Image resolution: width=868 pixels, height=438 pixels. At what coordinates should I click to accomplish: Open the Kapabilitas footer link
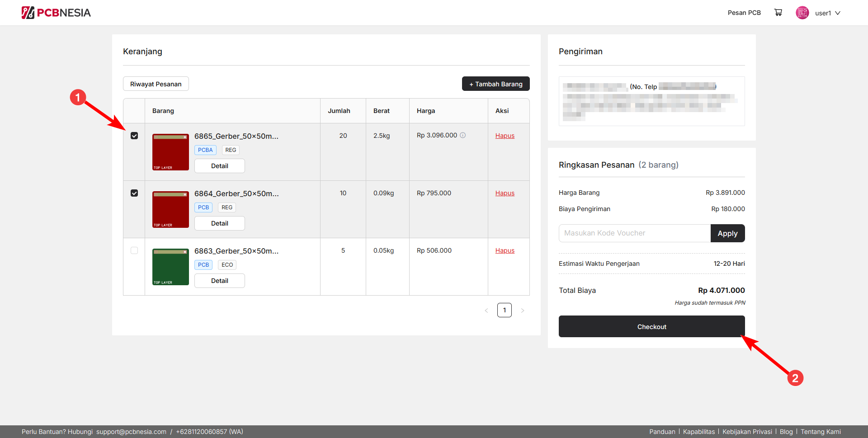[699, 432]
